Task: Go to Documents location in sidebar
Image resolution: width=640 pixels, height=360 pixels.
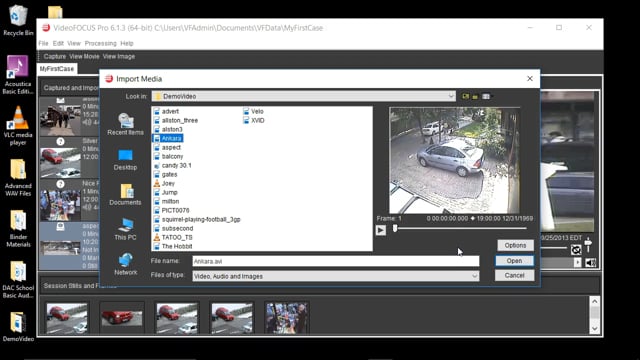Action: pyautogui.click(x=125, y=195)
